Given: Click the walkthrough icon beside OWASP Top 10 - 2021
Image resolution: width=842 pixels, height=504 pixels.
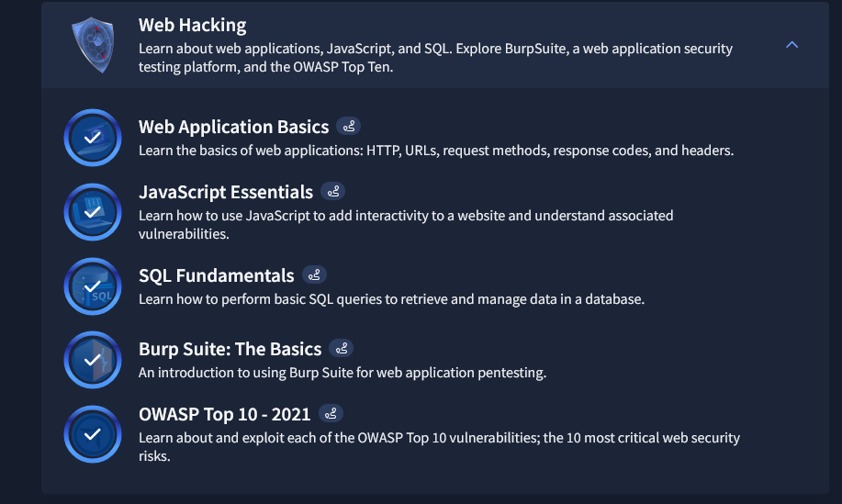Looking at the screenshot, I should pyautogui.click(x=331, y=413).
